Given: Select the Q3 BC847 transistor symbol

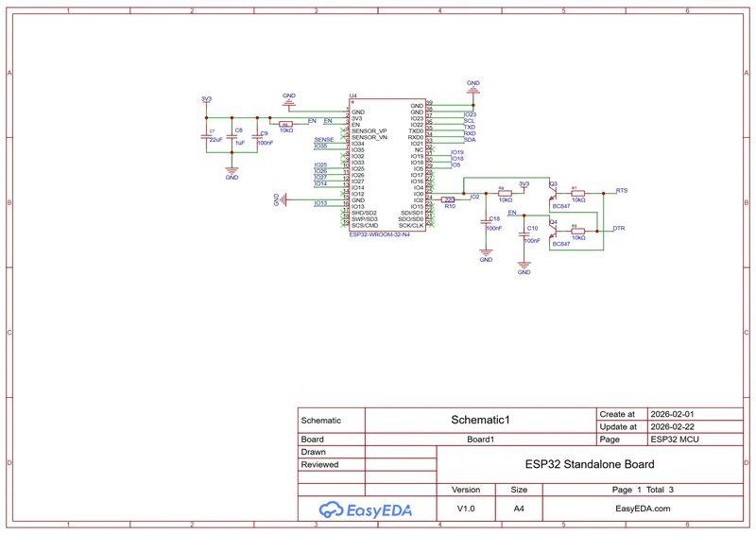Looking at the screenshot, I should pos(553,194).
